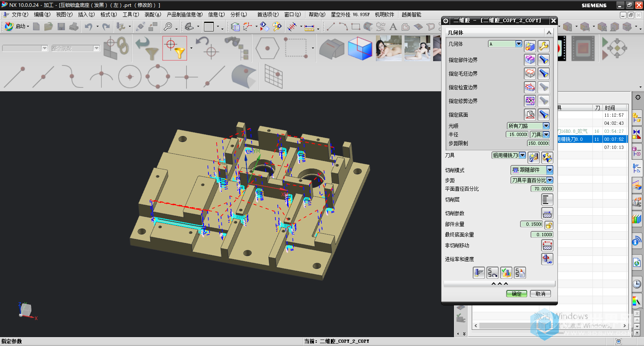Click the new tool icon beside 刀具
644x346 pixels.
[534, 157]
